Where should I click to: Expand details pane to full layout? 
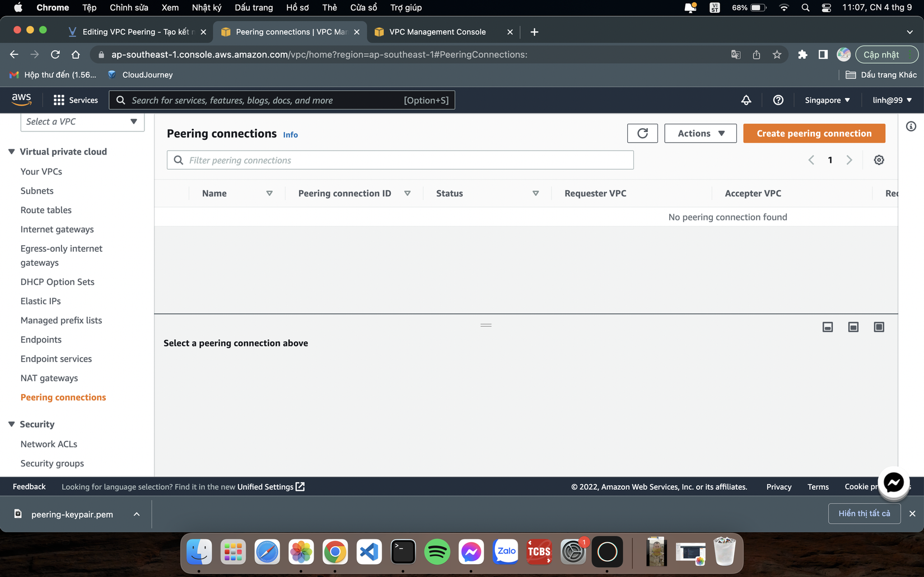(879, 327)
